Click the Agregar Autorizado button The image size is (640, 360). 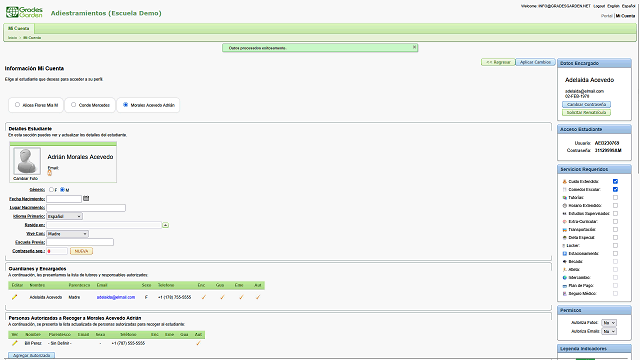(31, 356)
